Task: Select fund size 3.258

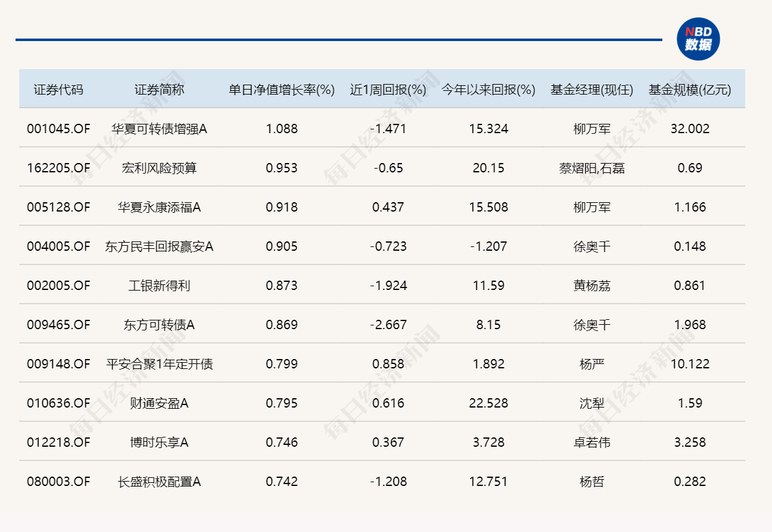Action: pos(690,442)
